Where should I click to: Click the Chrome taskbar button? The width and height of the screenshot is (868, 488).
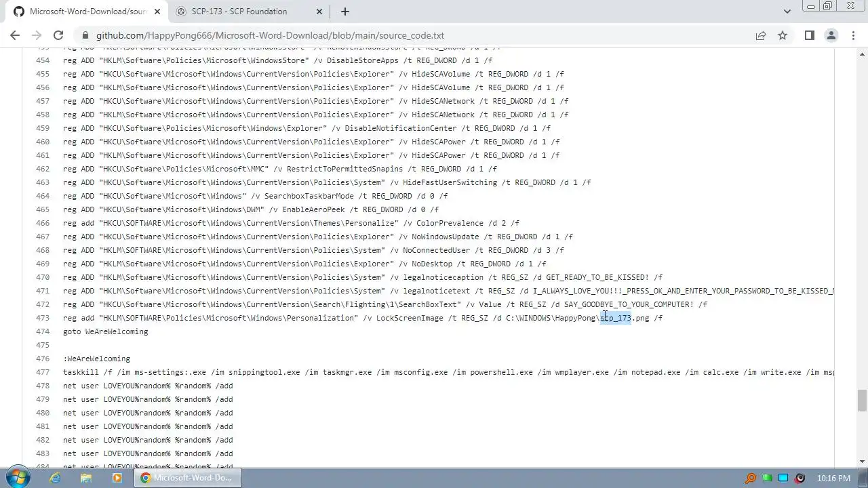tap(187, 478)
